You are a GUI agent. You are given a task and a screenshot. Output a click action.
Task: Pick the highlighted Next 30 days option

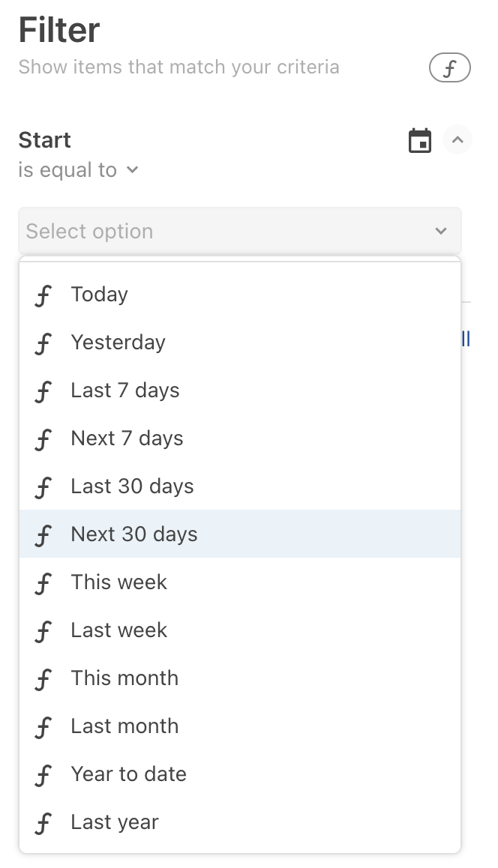pyautogui.click(x=240, y=534)
